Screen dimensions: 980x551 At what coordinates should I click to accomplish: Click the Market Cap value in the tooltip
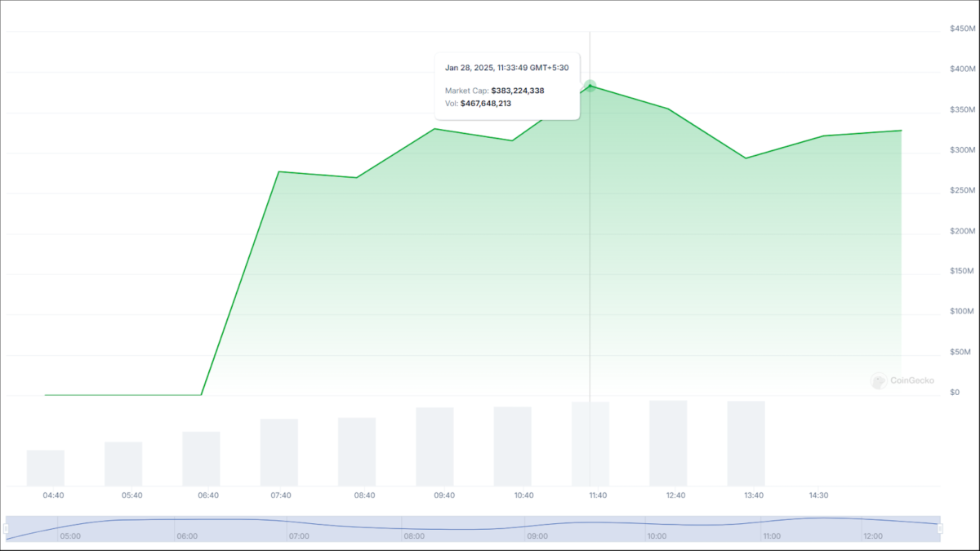pos(518,91)
